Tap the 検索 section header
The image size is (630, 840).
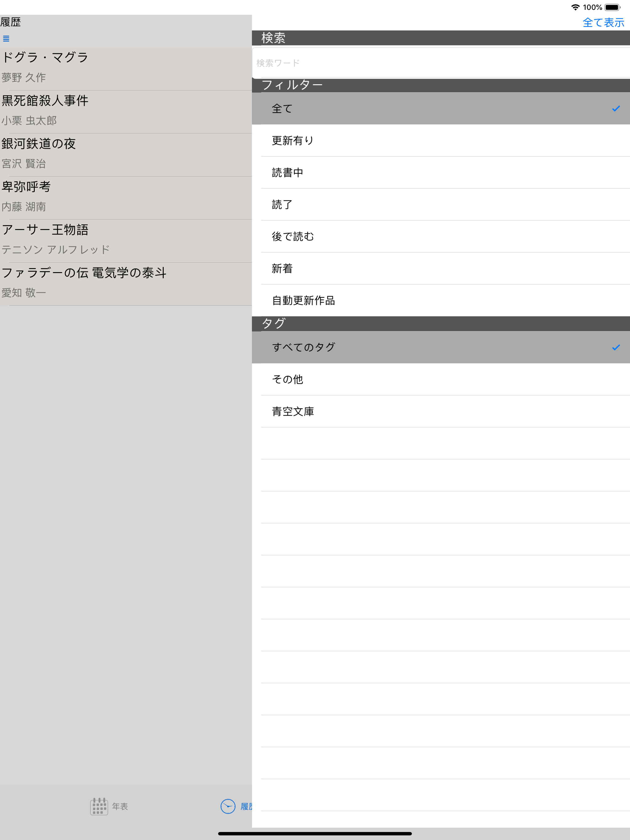441,38
